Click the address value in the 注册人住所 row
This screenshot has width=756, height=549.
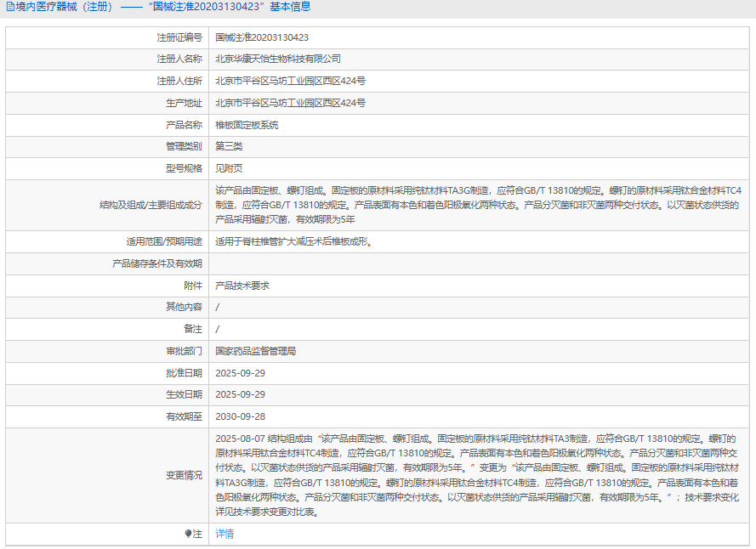pos(290,82)
